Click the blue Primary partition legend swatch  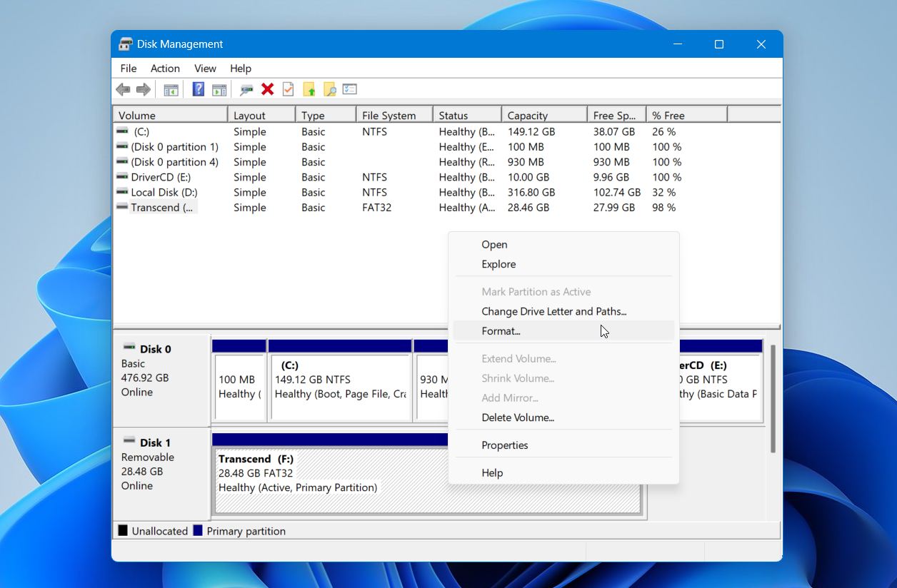pos(198,531)
